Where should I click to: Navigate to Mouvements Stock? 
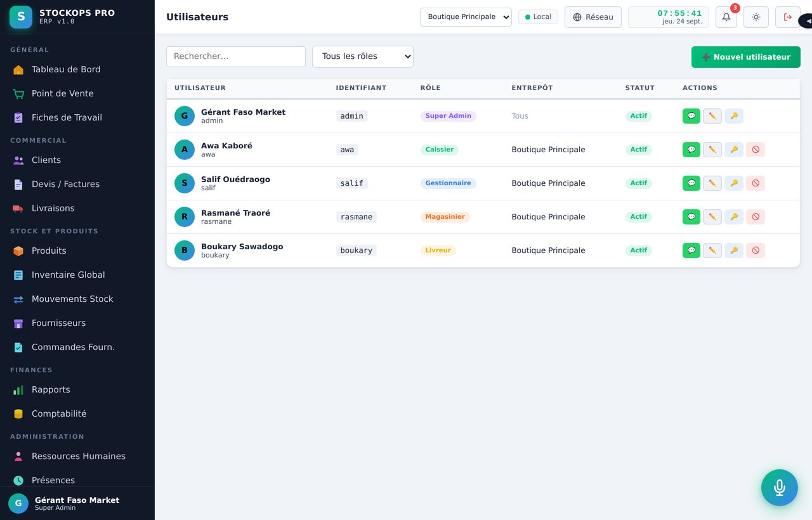coord(77,299)
